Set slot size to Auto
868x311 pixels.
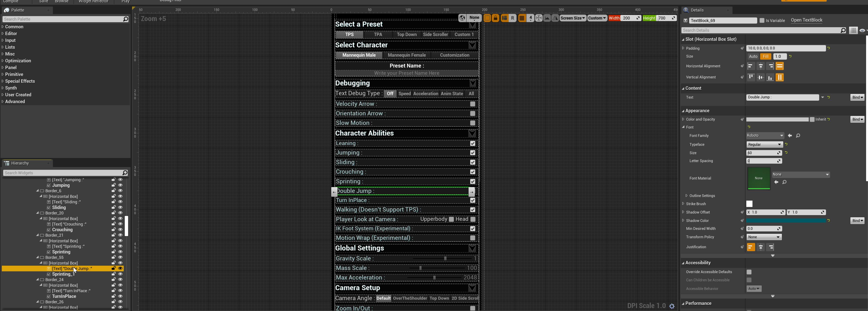click(x=753, y=56)
